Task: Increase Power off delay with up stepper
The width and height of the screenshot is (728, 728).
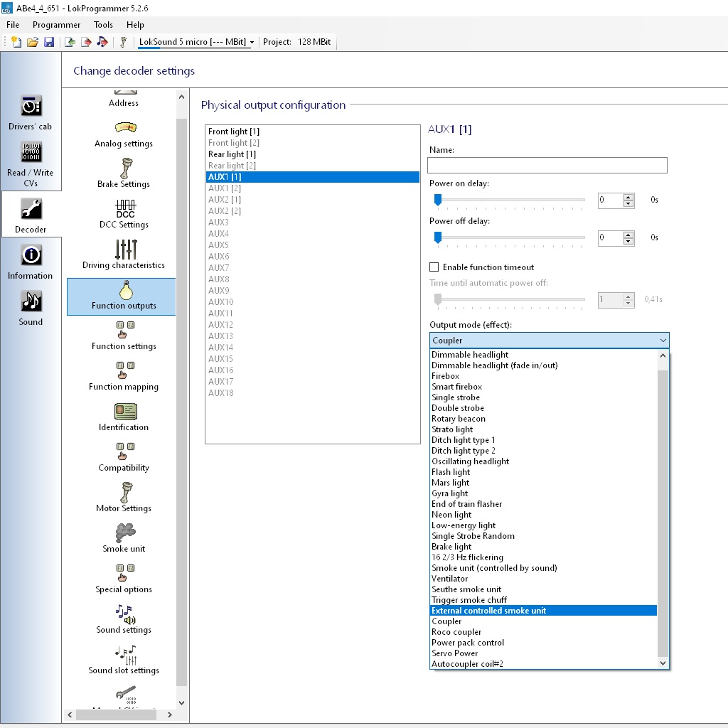Action: pos(628,234)
